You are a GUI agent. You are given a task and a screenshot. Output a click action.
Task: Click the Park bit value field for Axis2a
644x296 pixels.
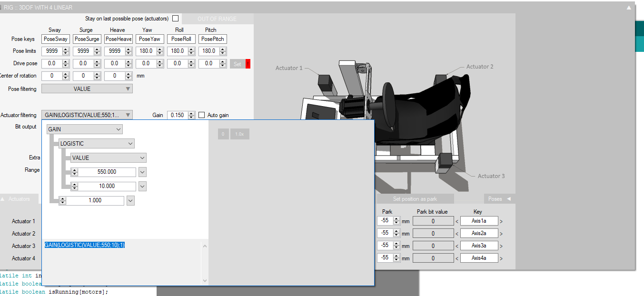pos(433,233)
